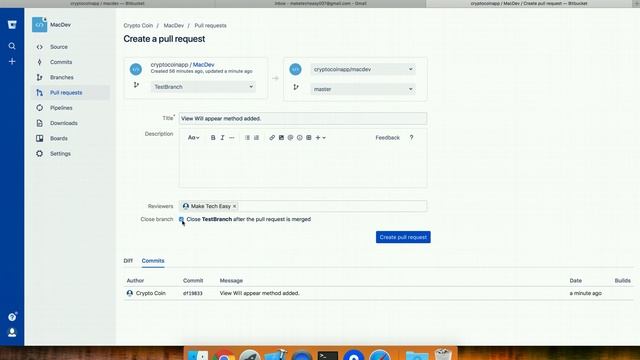This screenshot has height=360, width=640.
Task: Open the more formatting ellipsis menu
Action: [x=232, y=138]
